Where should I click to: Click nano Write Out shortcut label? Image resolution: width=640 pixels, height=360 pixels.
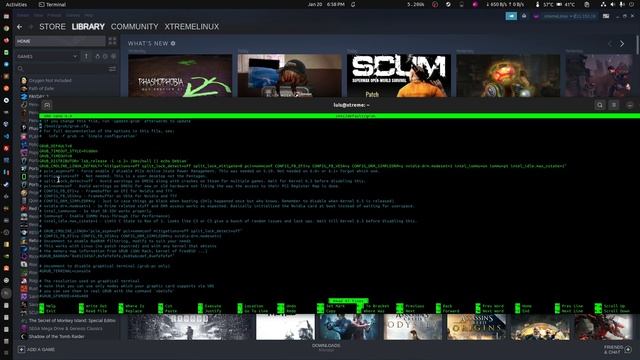tap(96, 306)
